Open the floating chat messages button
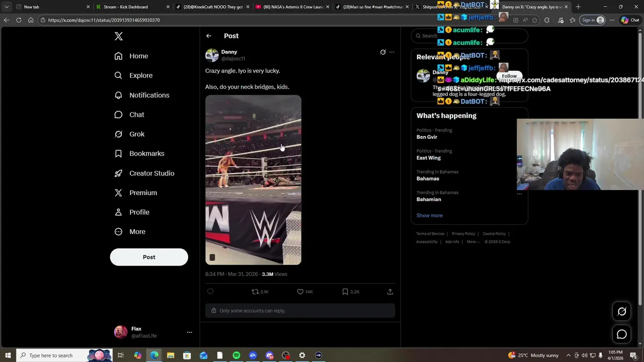644x362 pixels. 622,334
